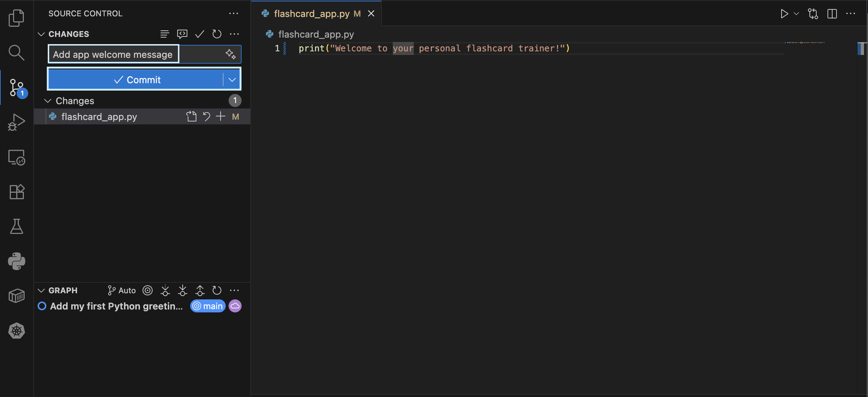Image resolution: width=868 pixels, height=397 pixels.
Task: Open the split editor icon
Action: 832,14
